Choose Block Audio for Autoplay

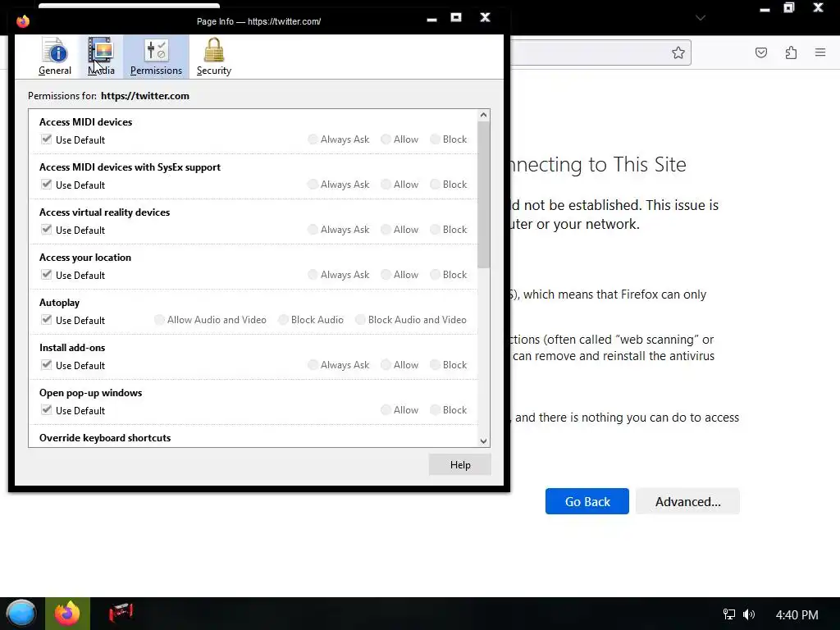(x=283, y=320)
